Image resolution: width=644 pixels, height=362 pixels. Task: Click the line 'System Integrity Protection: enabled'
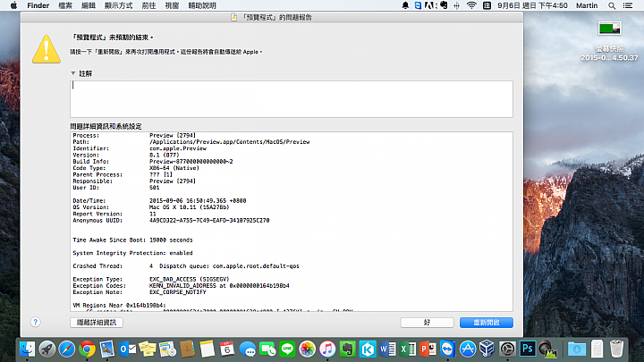click(132, 253)
